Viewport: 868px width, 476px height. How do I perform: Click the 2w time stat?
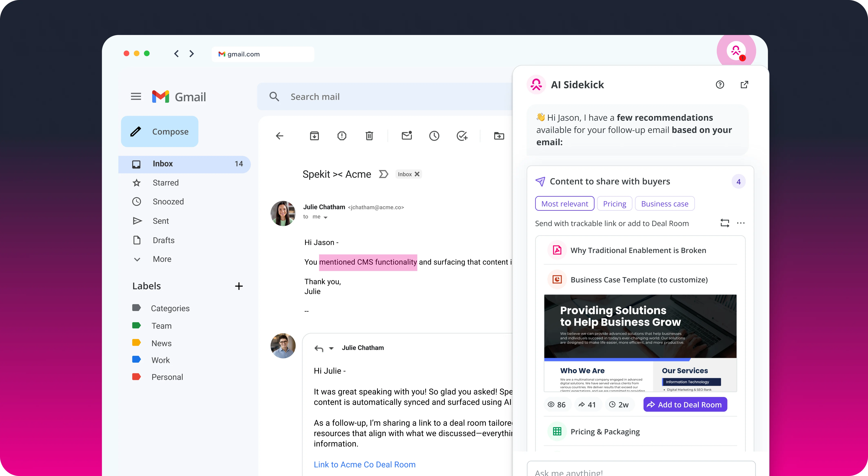tap(619, 405)
